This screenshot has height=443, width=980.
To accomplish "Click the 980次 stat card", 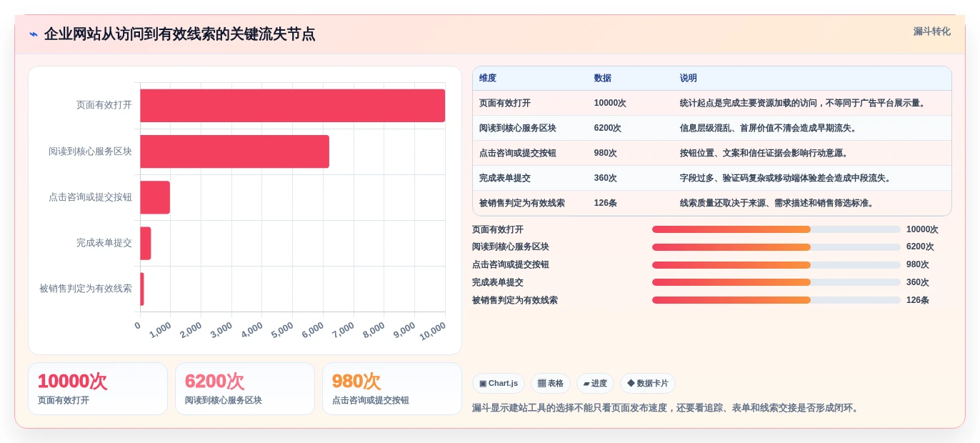I will click(x=392, y=389).
